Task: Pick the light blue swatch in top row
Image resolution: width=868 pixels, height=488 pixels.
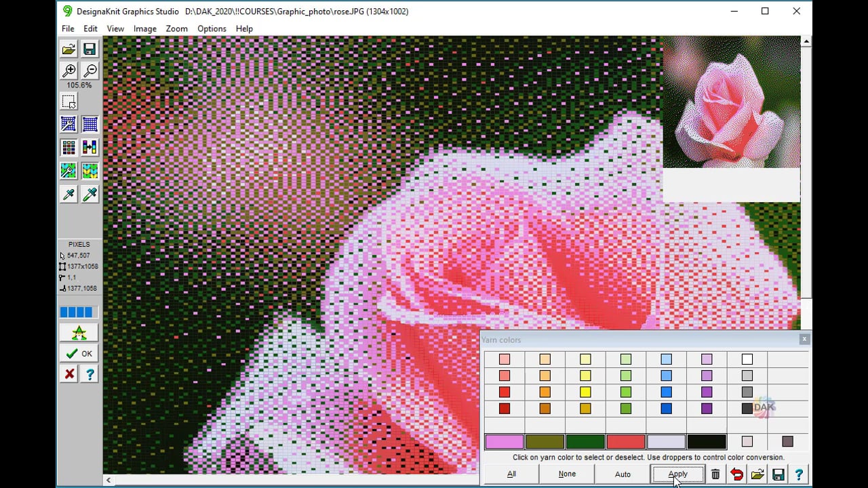Action: 666,359
